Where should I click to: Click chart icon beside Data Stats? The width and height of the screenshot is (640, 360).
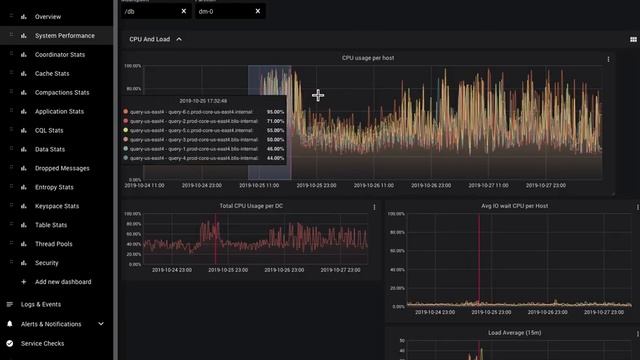click(24, 149)
